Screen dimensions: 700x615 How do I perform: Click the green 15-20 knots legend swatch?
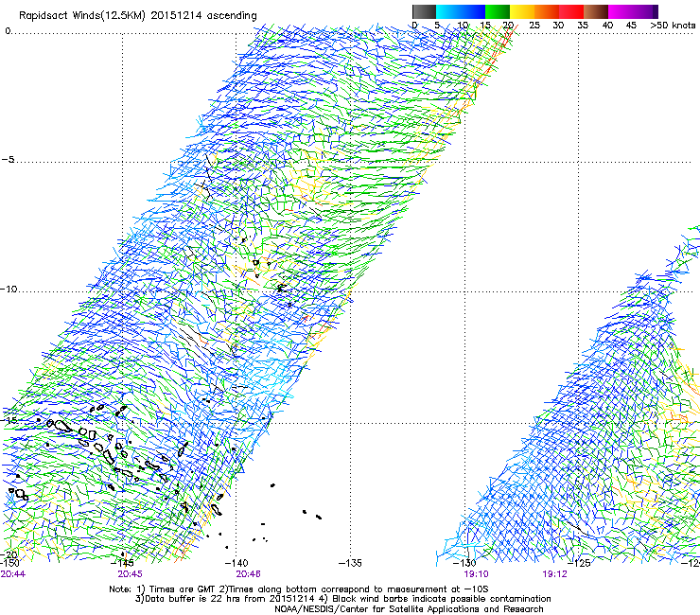(498, 11)
